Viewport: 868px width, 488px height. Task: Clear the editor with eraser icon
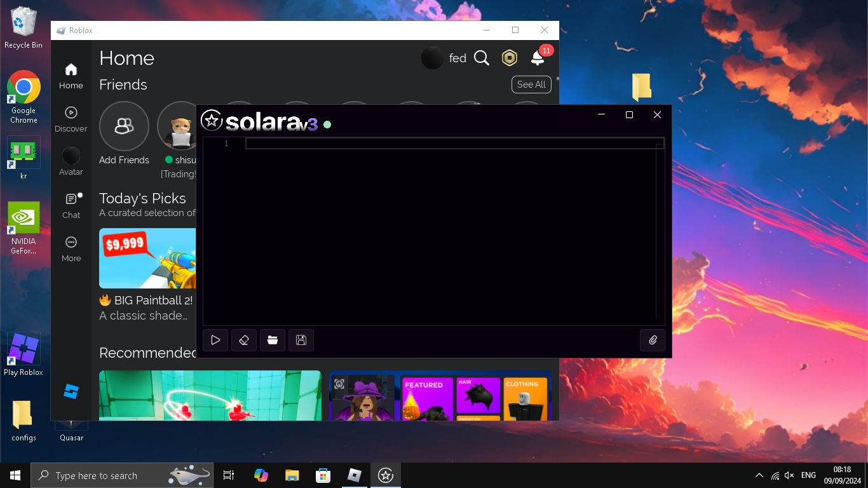point(244,341)
